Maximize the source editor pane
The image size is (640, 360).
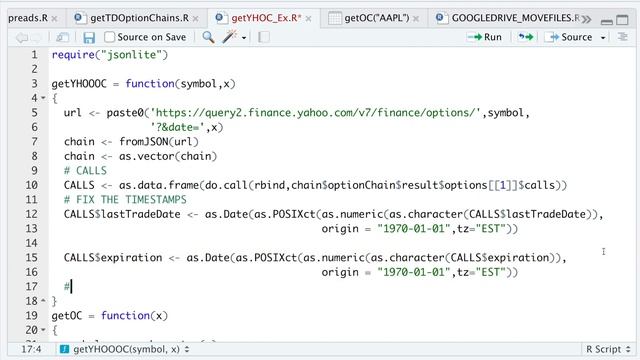coord(622,20)
